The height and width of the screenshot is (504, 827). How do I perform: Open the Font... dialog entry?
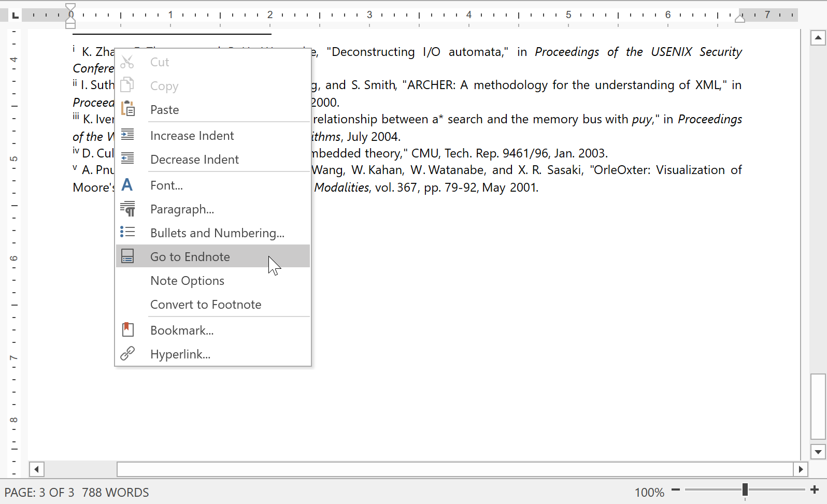coord(166,185)
